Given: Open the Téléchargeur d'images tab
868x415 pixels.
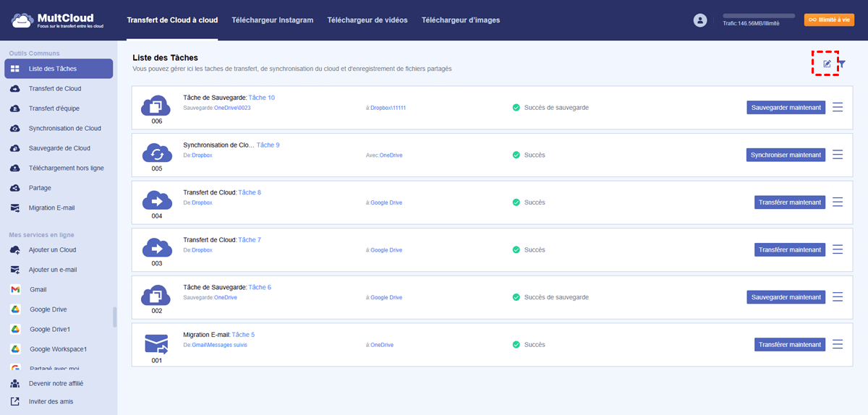Looking at the screenshot, I should (x=461, y=20).
